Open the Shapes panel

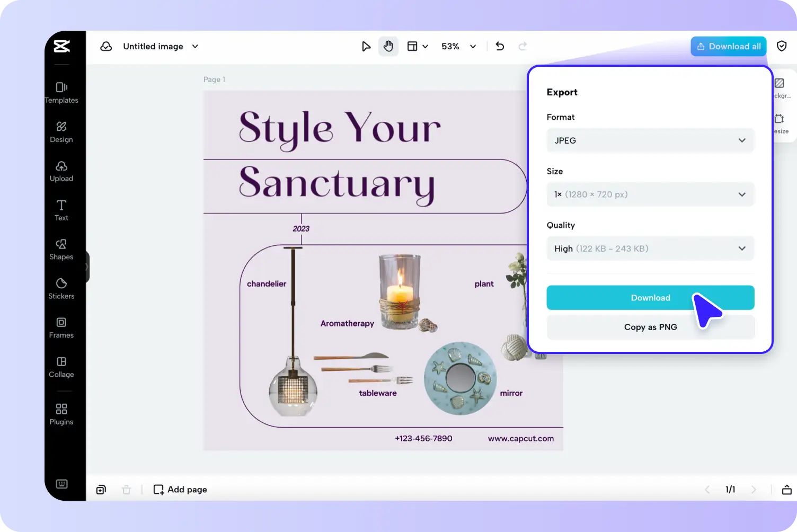pyautogui.click(x=61, y=249)
